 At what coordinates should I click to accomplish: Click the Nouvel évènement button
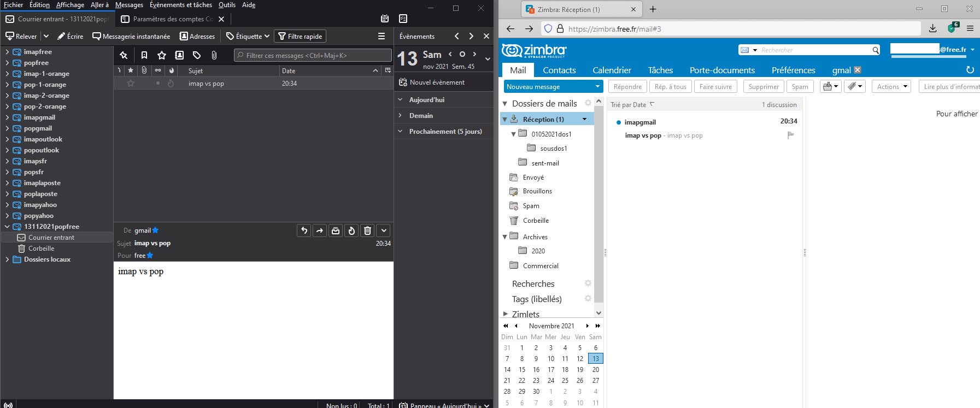[432, 82]
